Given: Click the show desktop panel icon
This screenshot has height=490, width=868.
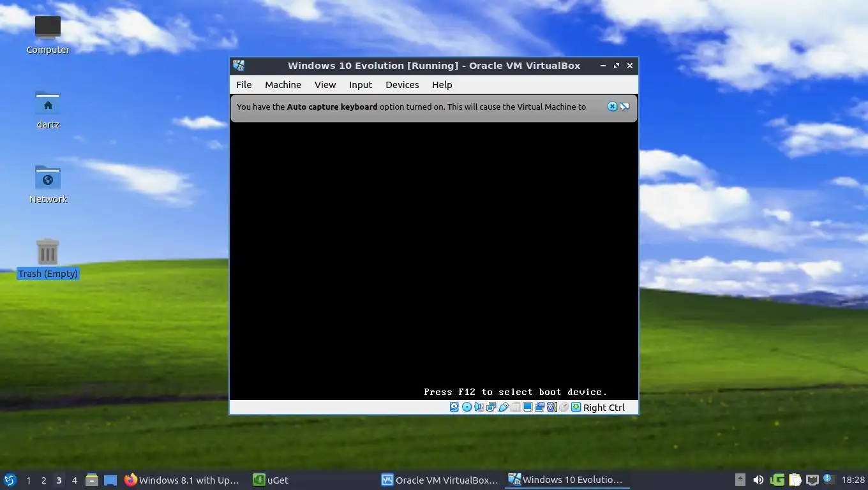Looking at the screenshot, I should 110,480.
